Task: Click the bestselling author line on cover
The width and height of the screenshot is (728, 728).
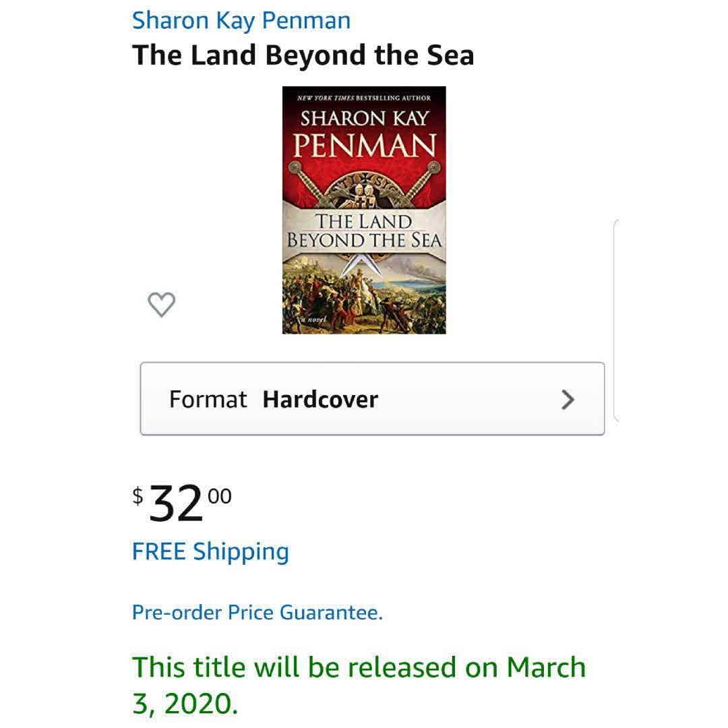Action: click(x=364, y=98)
